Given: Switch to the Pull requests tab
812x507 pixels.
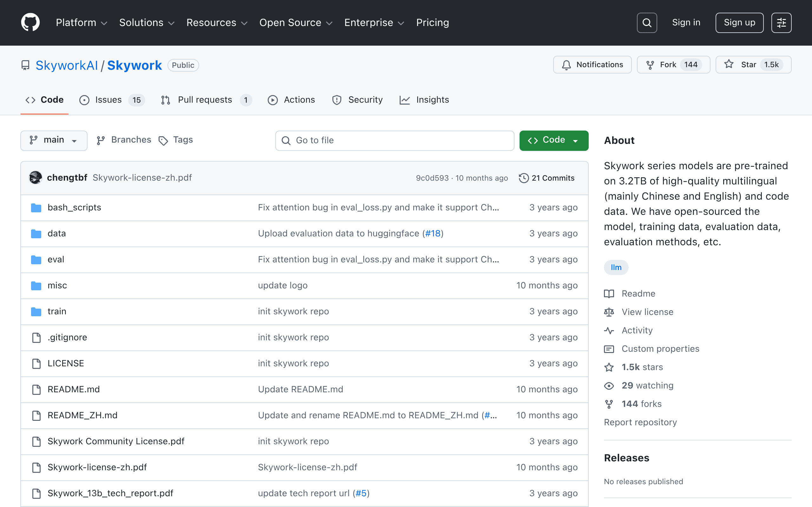Looking at the screenshot, I should point(206,100).
